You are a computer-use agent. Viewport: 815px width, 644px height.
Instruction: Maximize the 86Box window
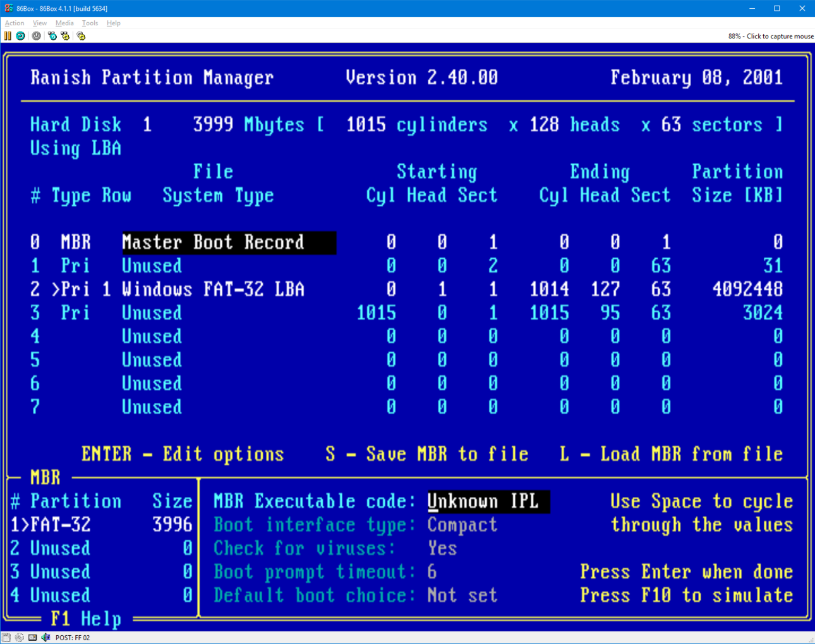click(777, 8)
